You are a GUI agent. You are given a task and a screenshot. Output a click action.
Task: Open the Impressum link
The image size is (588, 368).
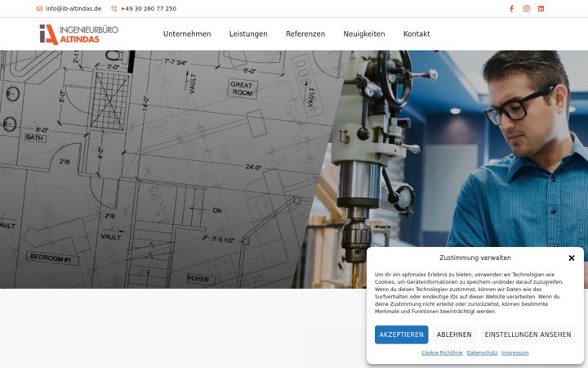point(514,353)
